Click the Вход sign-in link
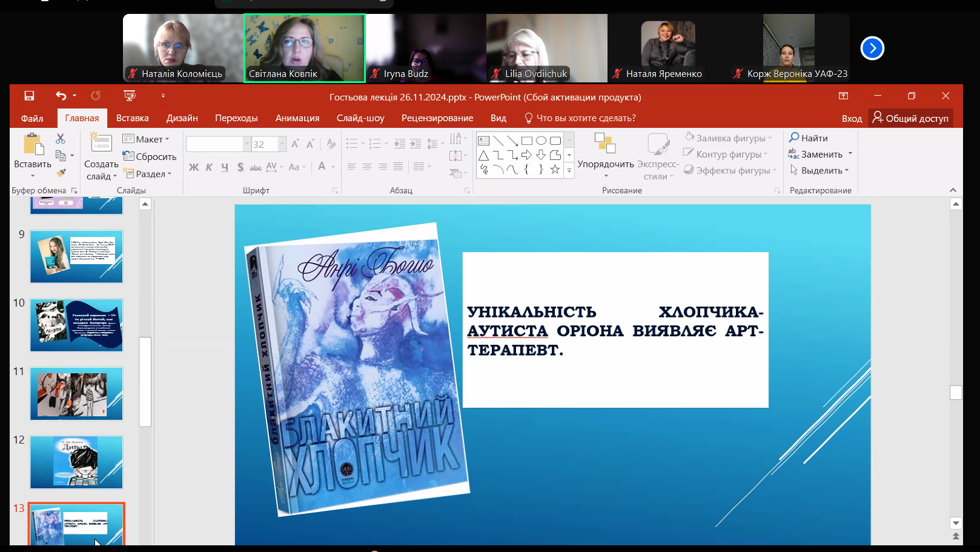Screen dimensions: 980x552 pyautogui.click(x=852, y=119)
